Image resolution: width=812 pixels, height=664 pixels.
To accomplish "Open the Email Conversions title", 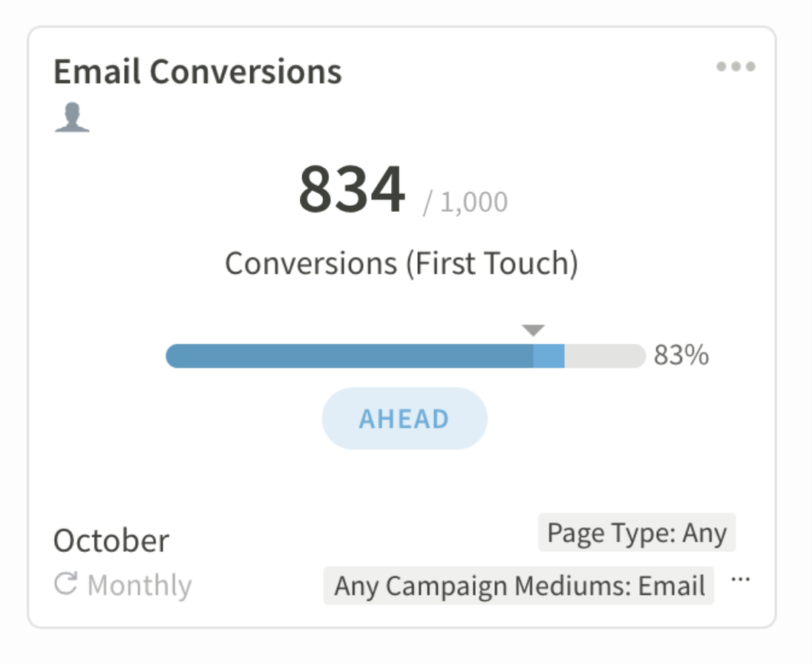I will 197,72.
